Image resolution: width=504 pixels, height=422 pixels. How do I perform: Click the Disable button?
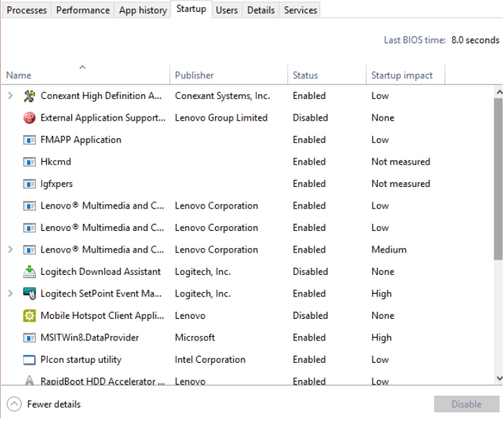tap(466, 405)
